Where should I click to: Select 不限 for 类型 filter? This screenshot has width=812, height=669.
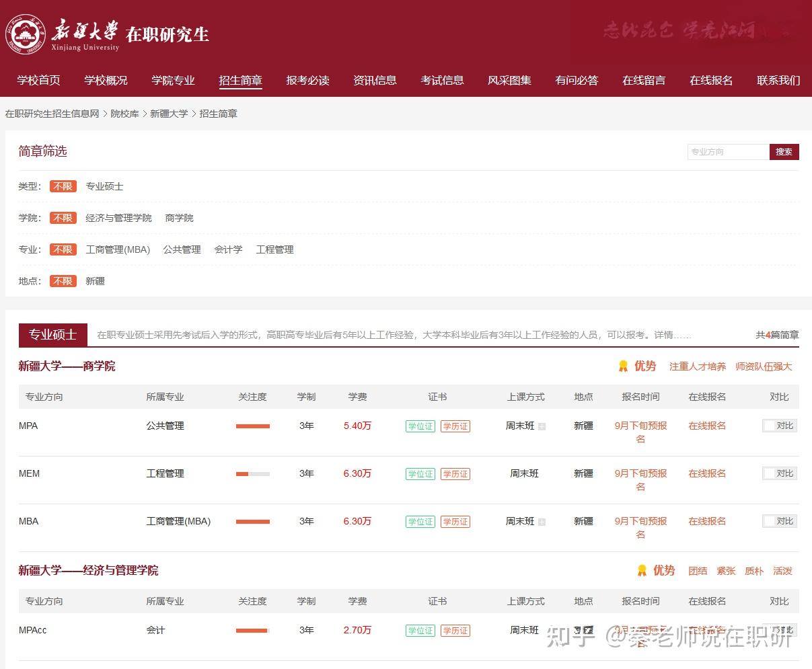[x=63, y=186]
